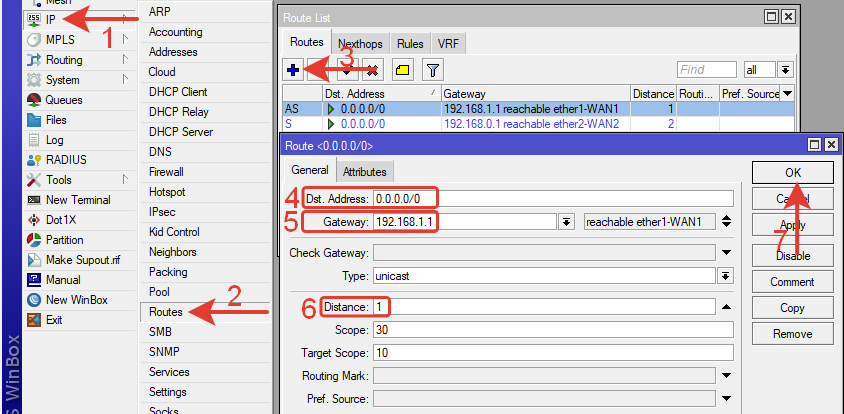Screen dimensions: 844x414
Task: Click the Find search box in Route List
Action: pos(707,70)
